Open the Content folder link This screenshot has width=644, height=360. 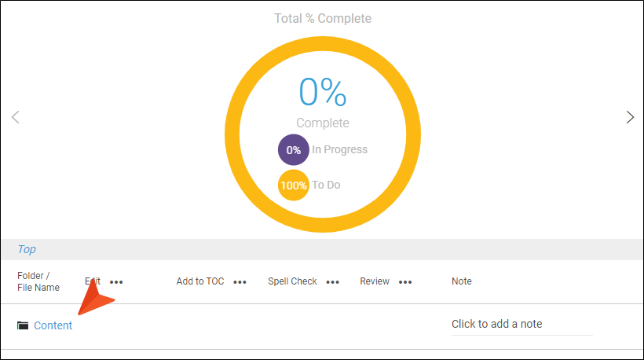(x=53, y=325)
